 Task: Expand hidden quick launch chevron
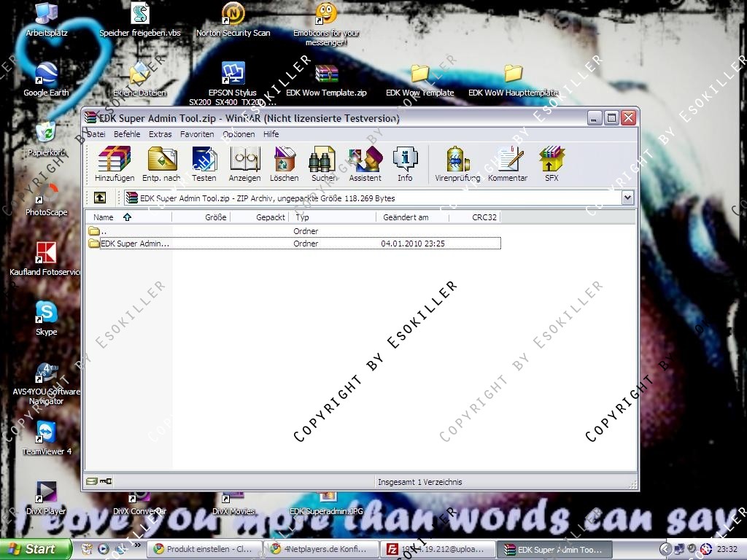point(138,545)
